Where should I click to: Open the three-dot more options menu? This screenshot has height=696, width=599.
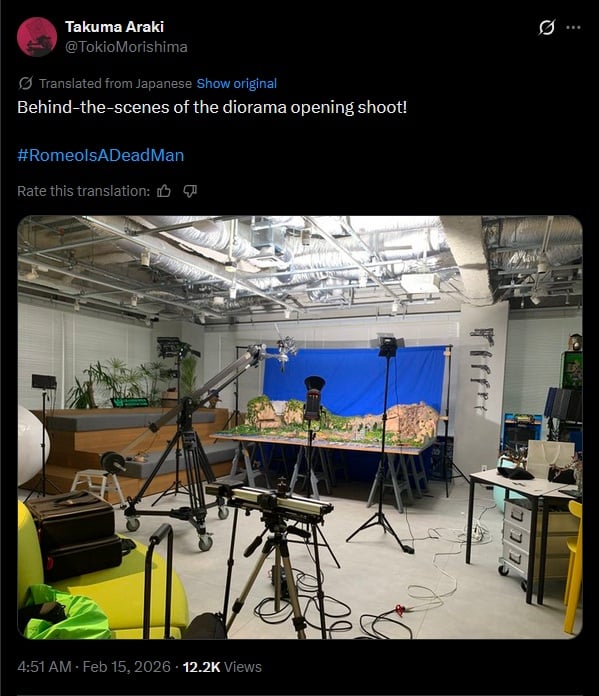(x=573, y=27)
